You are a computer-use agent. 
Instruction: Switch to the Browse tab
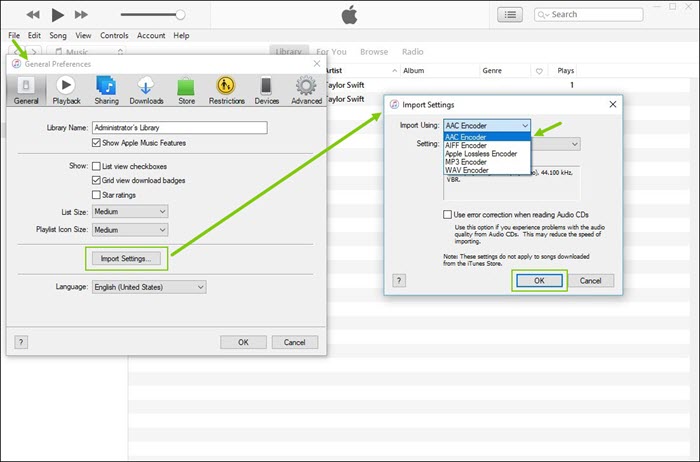coord(374,52)
